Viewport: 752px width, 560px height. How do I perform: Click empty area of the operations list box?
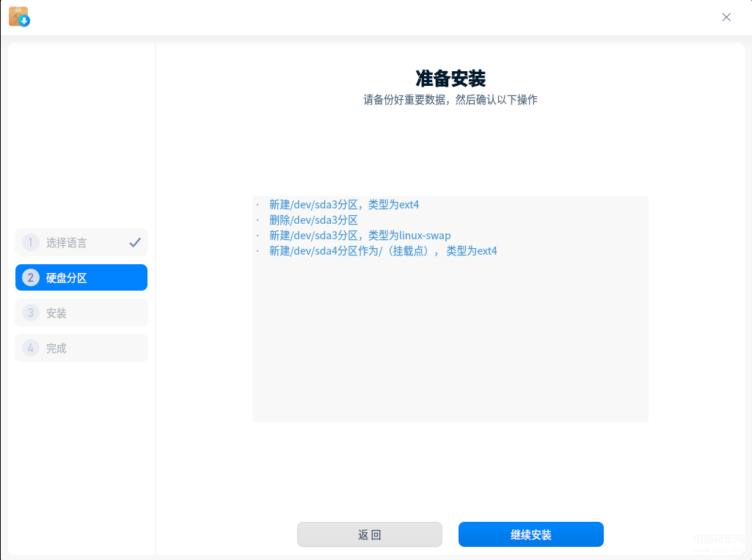(x=450, y=341)
